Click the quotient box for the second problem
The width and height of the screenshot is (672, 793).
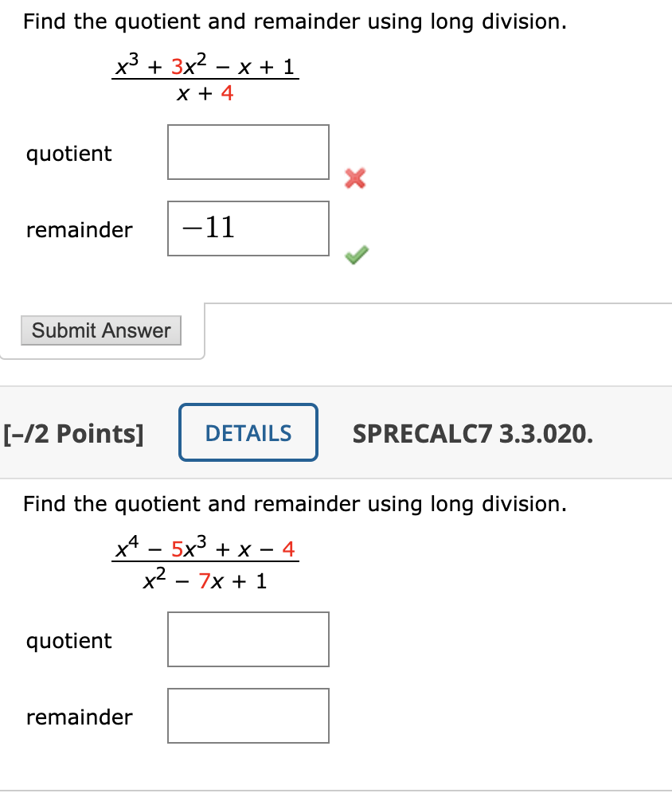[x=248, y=639]
